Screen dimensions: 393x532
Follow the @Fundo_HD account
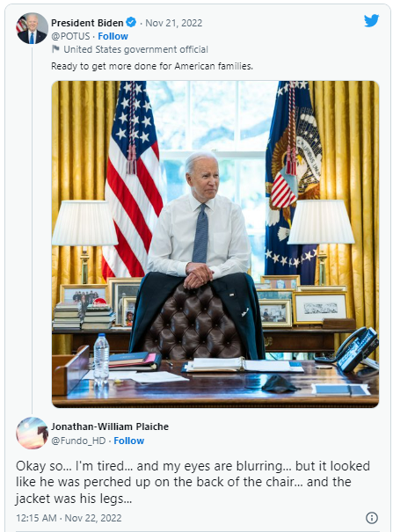click(129, 441)
